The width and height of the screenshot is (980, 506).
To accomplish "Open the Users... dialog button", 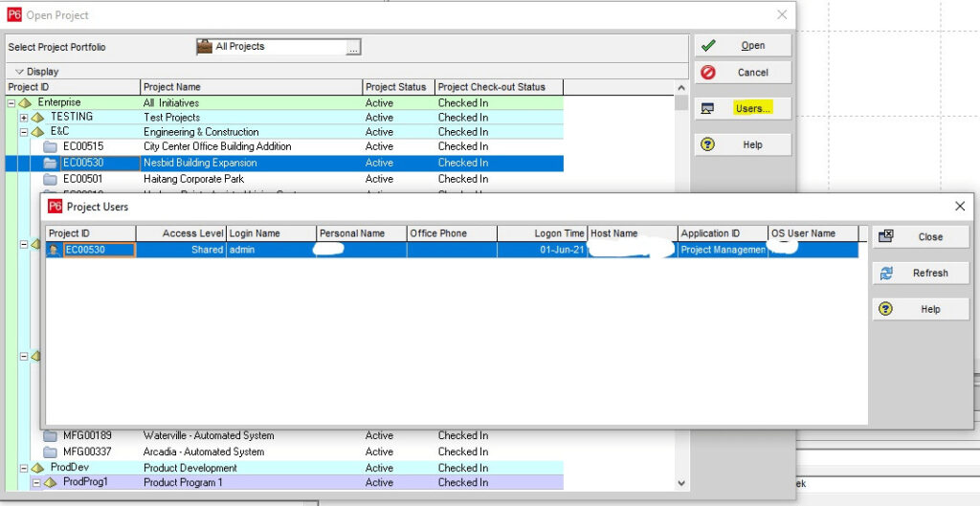I will (743, 109).
